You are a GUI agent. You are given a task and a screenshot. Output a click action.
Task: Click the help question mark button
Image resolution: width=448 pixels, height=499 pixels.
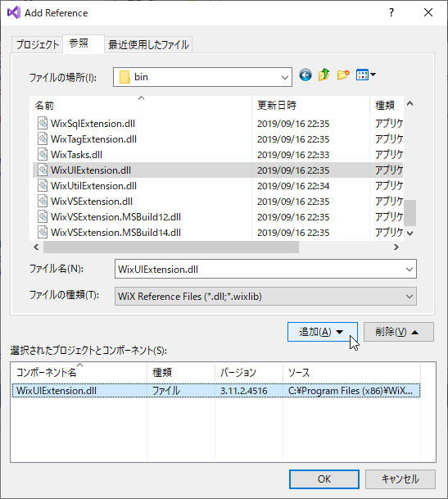391,13
